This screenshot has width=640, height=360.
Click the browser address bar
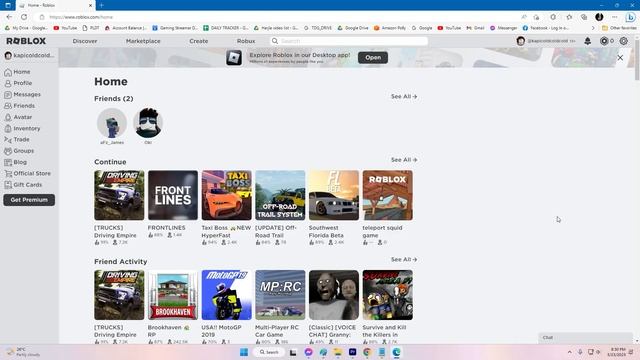[x=278, y=17]
